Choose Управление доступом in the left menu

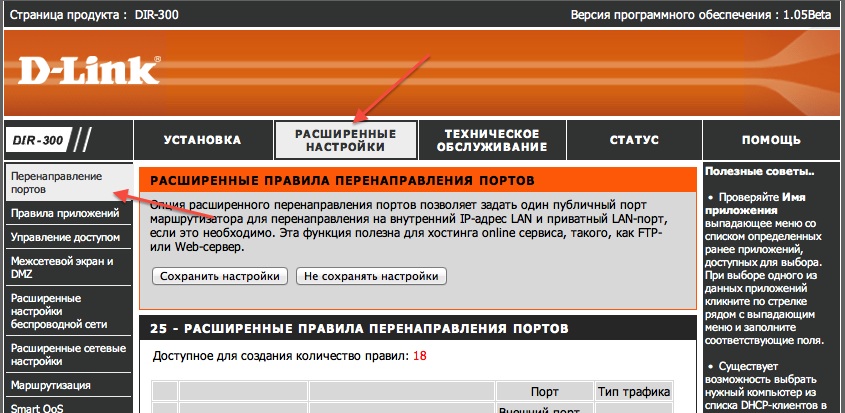point(65,237)
